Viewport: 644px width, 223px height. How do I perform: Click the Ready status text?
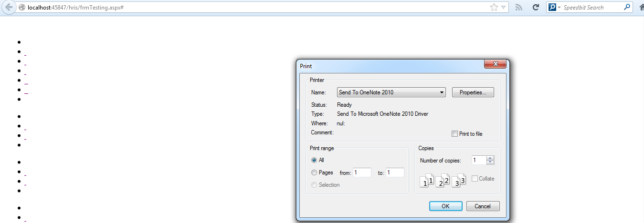[344, 105]
